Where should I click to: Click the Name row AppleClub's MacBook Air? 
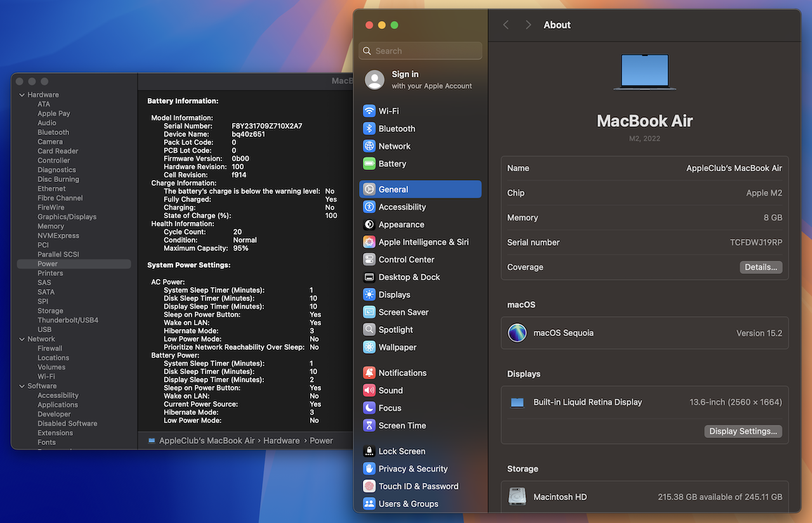(645, 169)
